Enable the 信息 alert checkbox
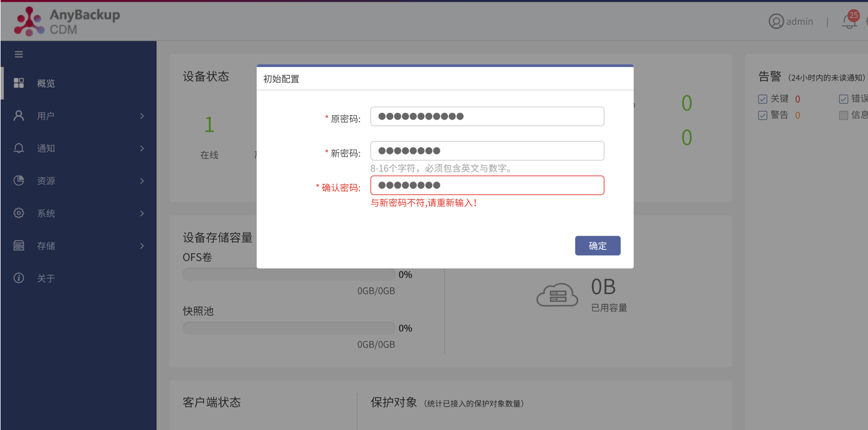Viewport: 868px width, 430px height. (843, 115)
